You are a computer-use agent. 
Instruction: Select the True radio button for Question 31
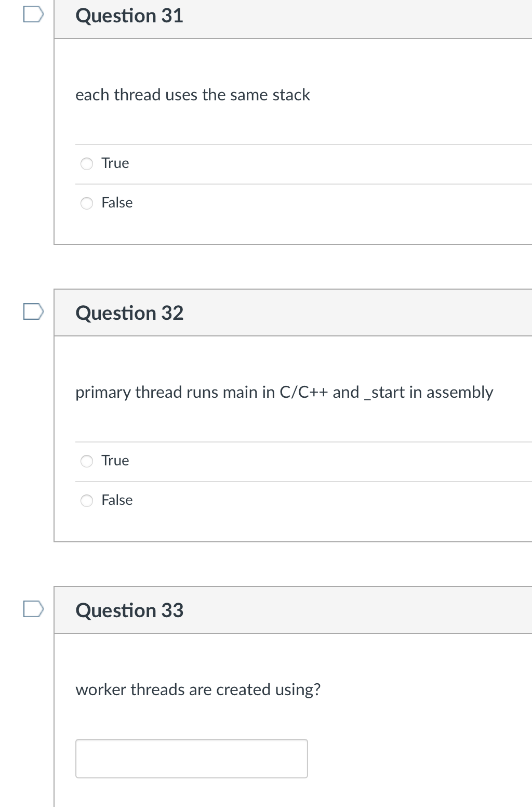click(87, 163)
